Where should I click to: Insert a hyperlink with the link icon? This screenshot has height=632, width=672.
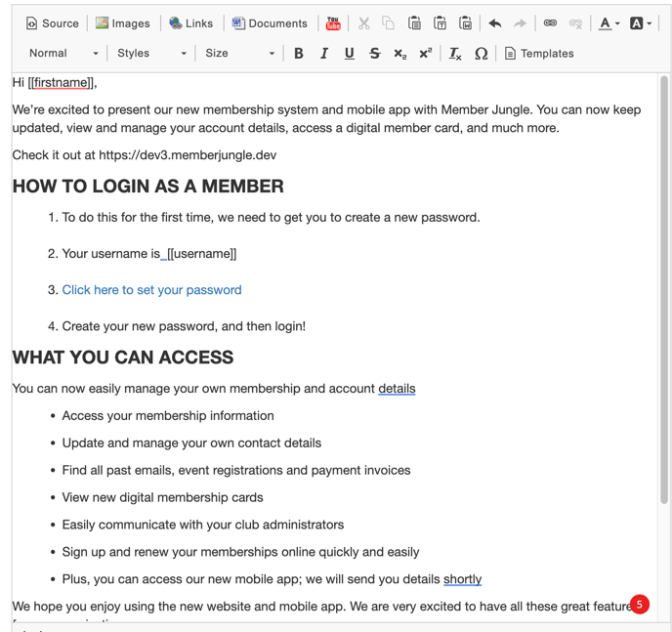click(550, 23)
